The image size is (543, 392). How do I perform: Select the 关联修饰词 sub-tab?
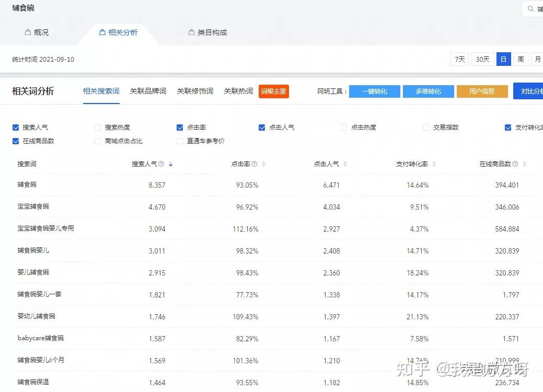point(195,91)
